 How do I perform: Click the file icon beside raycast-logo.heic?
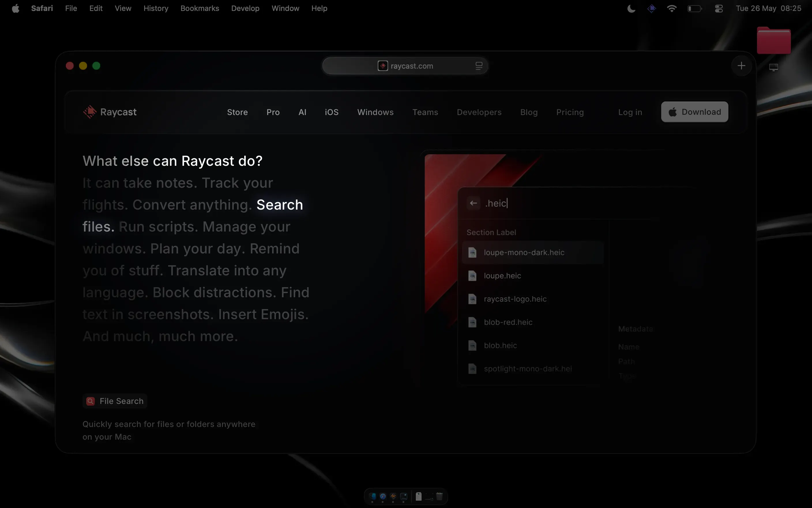tap(472, 299)
